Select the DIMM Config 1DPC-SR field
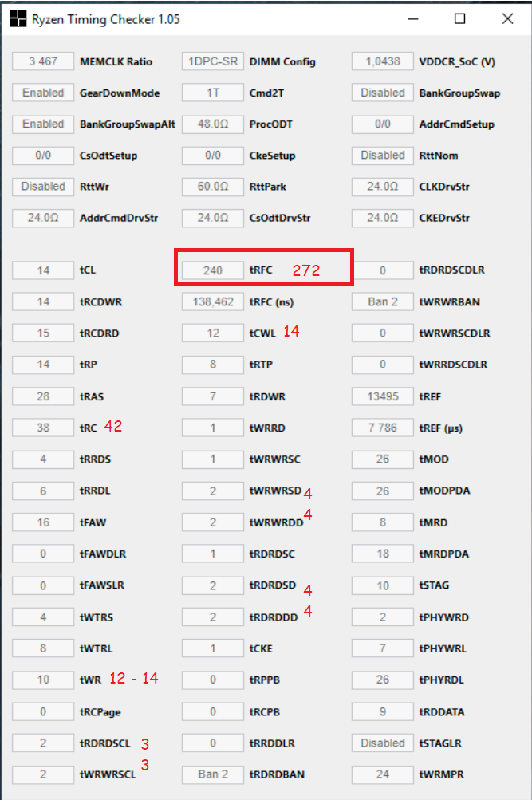The width and height of the screenshot is (532, 800). 213,61
